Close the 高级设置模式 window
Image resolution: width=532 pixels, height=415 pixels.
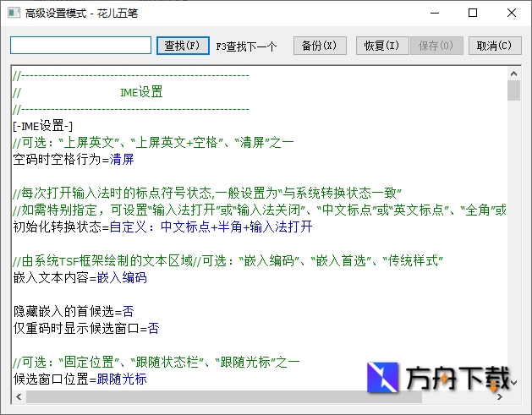click(x=512, y=14)
